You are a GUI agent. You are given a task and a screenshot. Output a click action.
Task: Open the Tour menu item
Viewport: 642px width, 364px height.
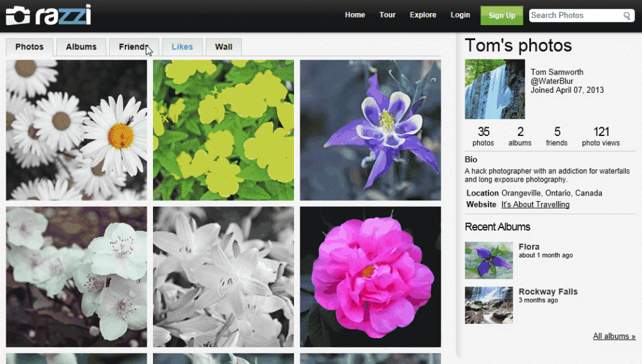387,15
